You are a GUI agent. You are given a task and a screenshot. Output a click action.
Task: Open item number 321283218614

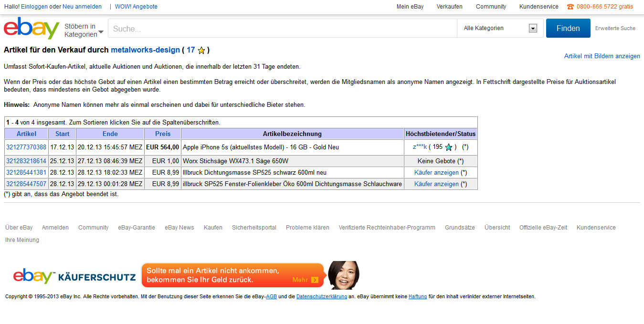26,161
